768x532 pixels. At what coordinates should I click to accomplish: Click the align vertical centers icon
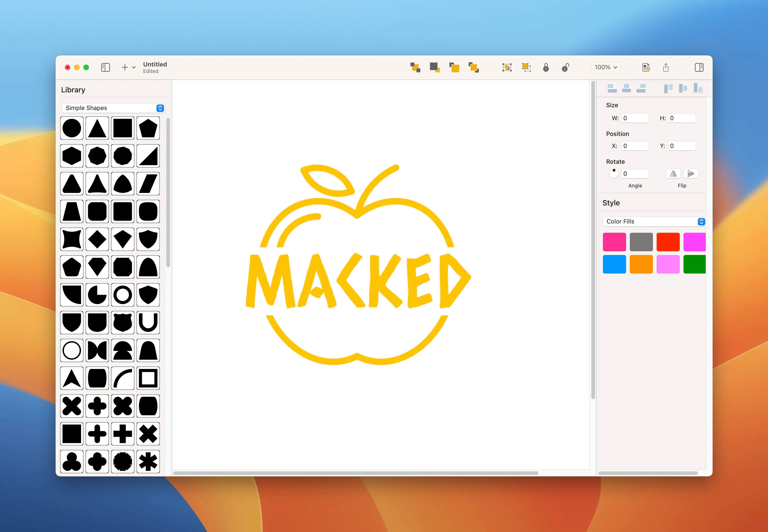coord(683,88)
